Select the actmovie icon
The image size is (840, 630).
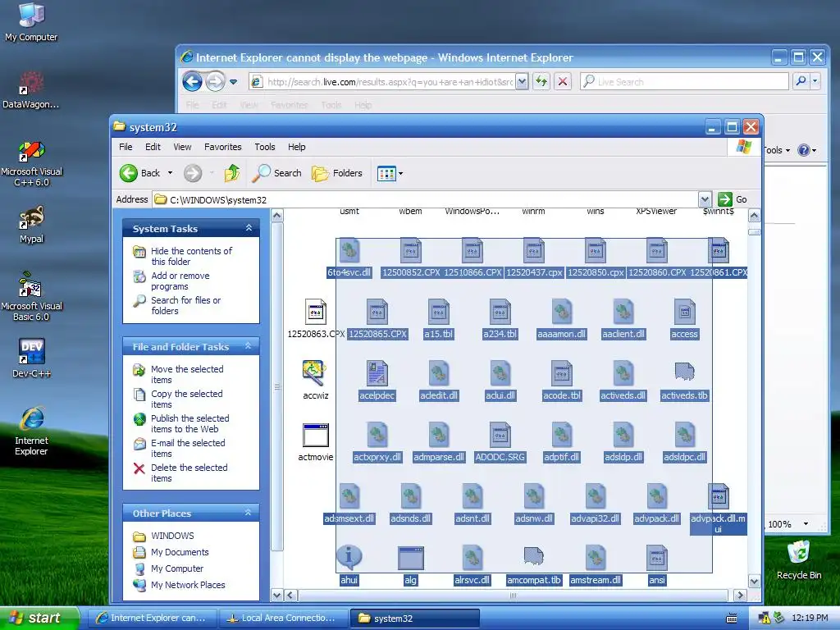tap(316, 435)
